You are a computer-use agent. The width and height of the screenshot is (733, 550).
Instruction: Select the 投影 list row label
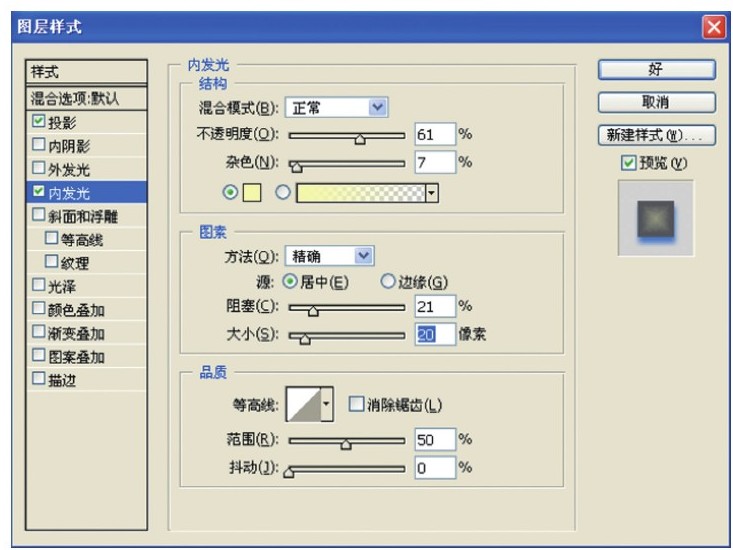(x=62, y=123)
